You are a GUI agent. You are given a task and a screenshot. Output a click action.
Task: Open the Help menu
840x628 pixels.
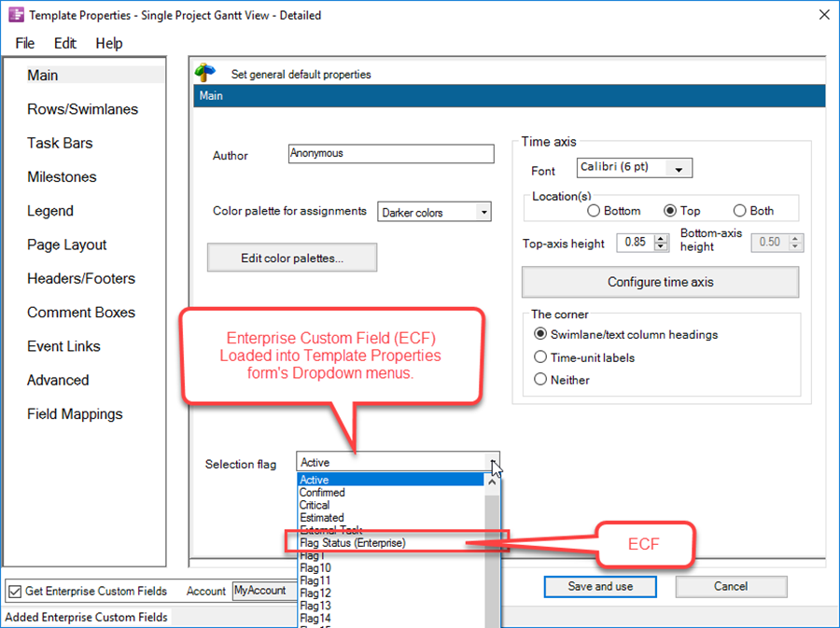point(109,43)
